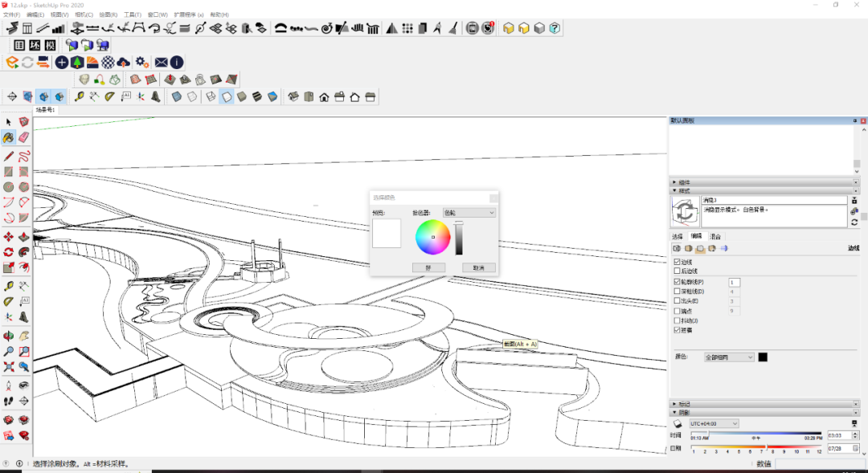
Task: Switch to X-ray face style icon
Action: coord(177,97)
